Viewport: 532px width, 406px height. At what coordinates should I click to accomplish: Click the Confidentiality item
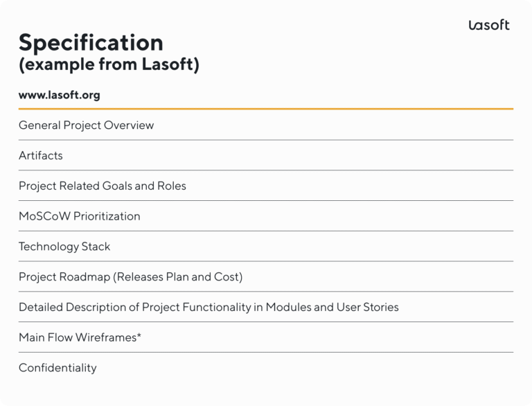point(57,368)
